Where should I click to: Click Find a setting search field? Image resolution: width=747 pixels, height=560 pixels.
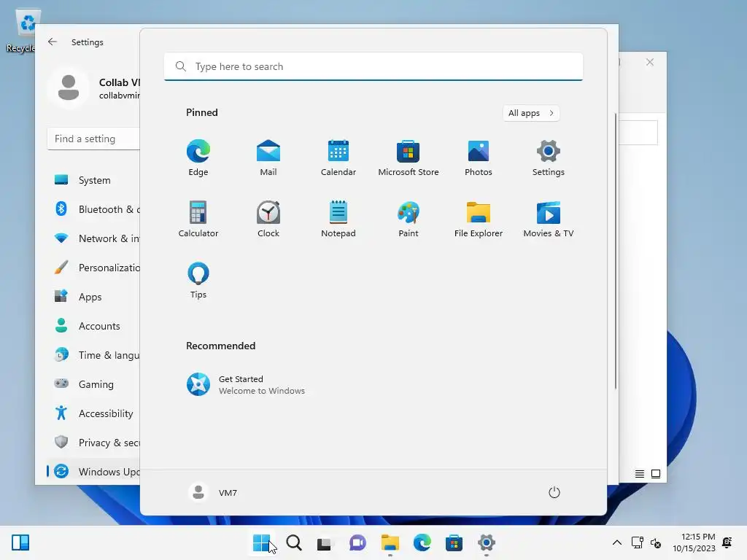click(x=94, y=139)
